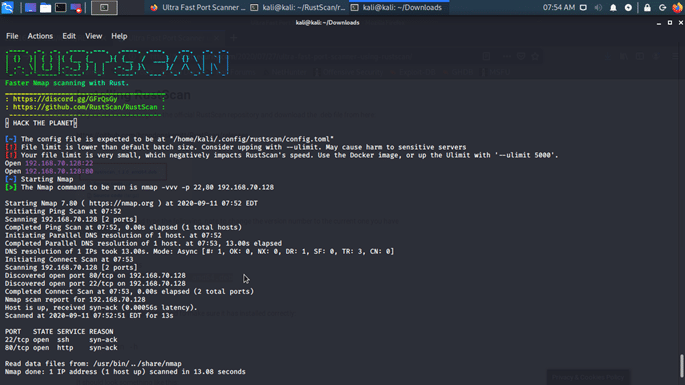Open the File menu
The height and width of the screenshot is (385, 685).
tap(12, 36)
